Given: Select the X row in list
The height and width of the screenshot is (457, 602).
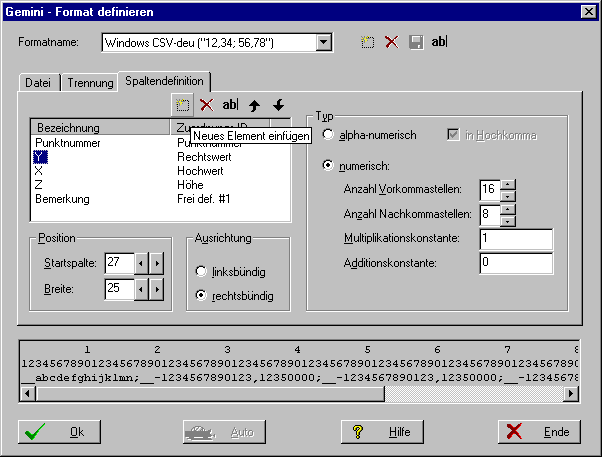Looking at the screenshot, I should (160, 171).
